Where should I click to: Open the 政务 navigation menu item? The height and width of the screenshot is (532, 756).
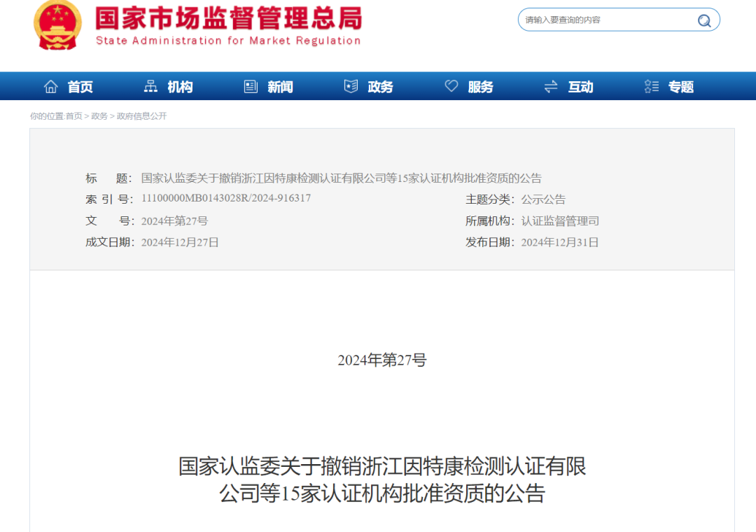coord(381,86)
